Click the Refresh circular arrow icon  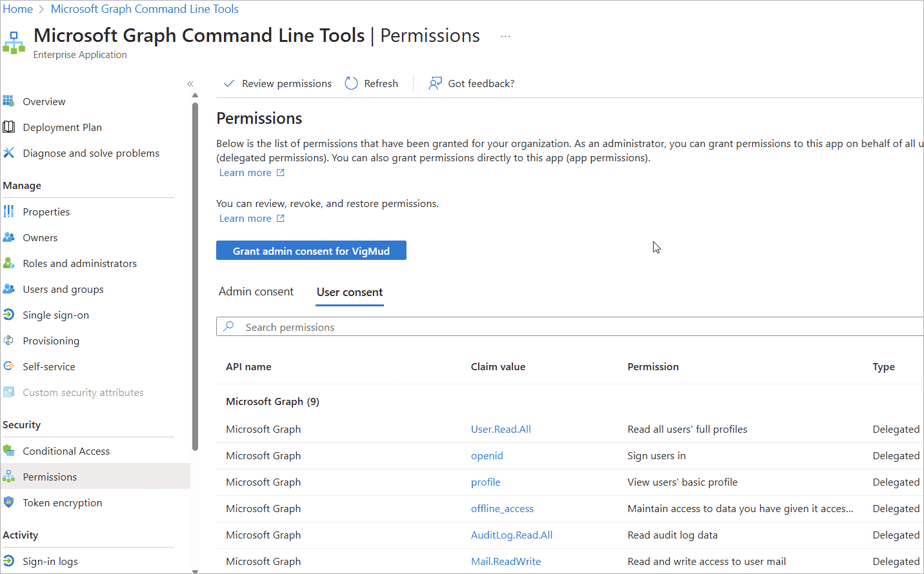[351, 83]
